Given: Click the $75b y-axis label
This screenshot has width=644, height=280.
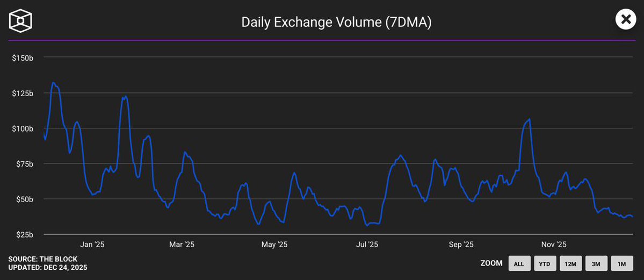Looking at the screenshot, I should pyautogui.click(x=24, y=164).
